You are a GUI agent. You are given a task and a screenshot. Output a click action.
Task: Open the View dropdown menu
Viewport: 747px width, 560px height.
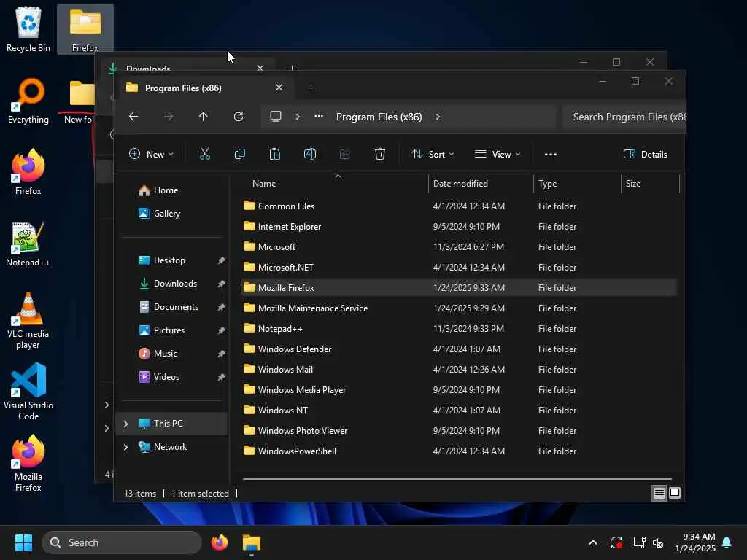tap(498, 155)
